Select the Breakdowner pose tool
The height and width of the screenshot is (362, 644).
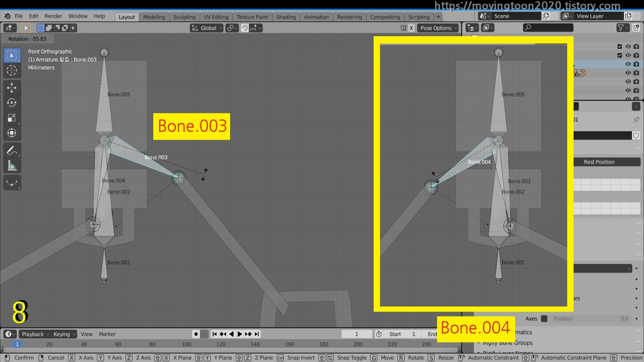coord(12,183)
